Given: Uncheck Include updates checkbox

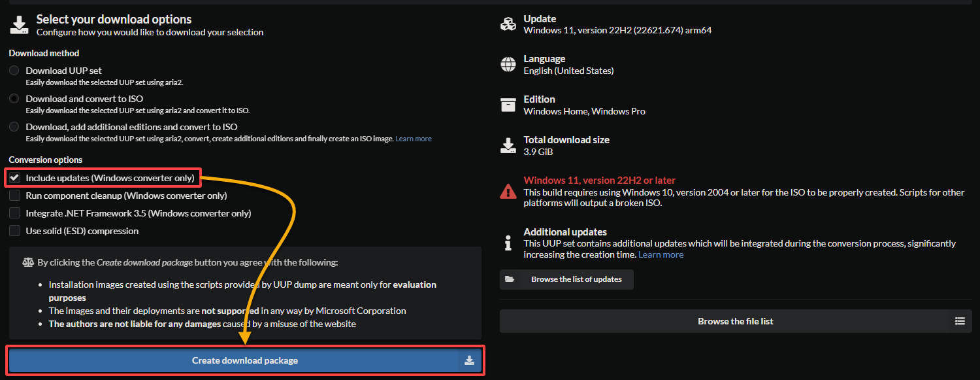Looking at the screenshot, I should (14, 178).
